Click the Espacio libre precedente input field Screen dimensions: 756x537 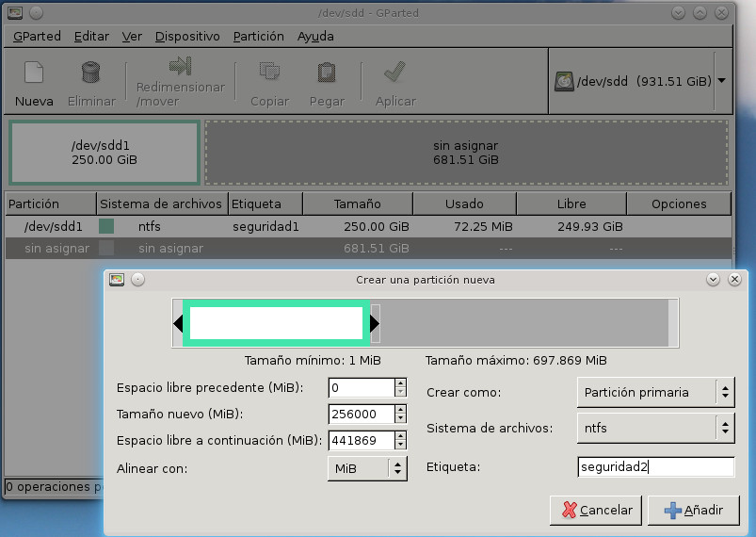pyautogui.click(x=362, y=387)
